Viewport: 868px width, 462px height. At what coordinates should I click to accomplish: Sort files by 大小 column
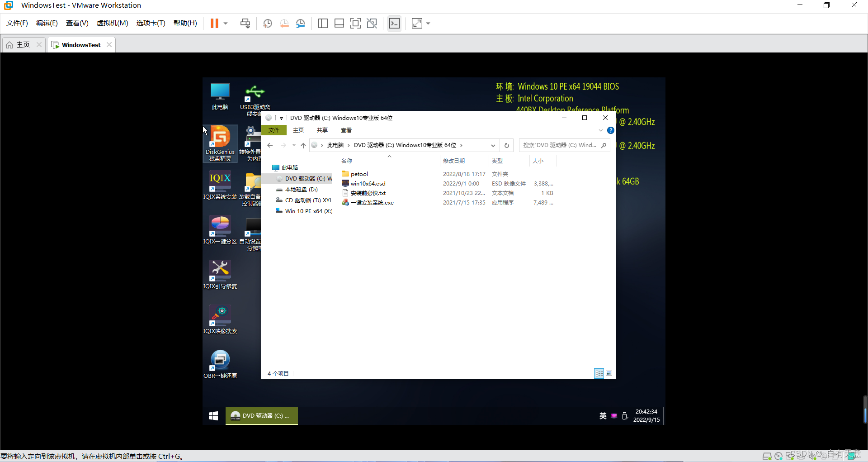tap(538, 161)
